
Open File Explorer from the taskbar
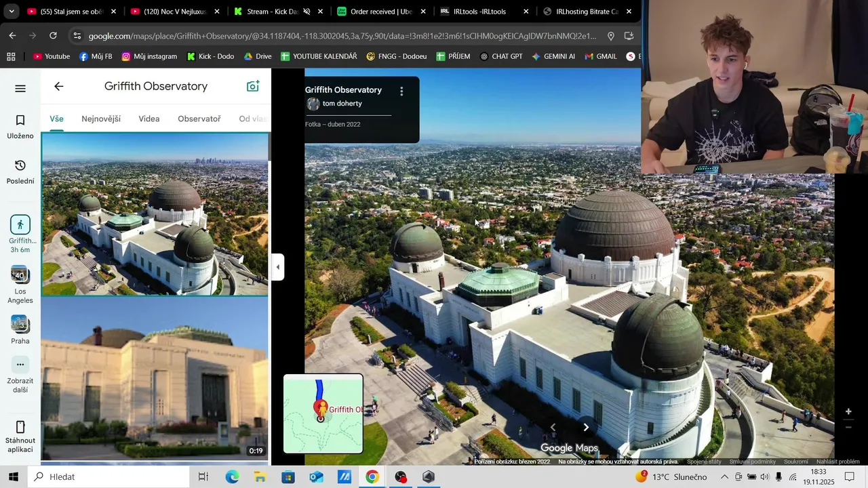[260, 476]
